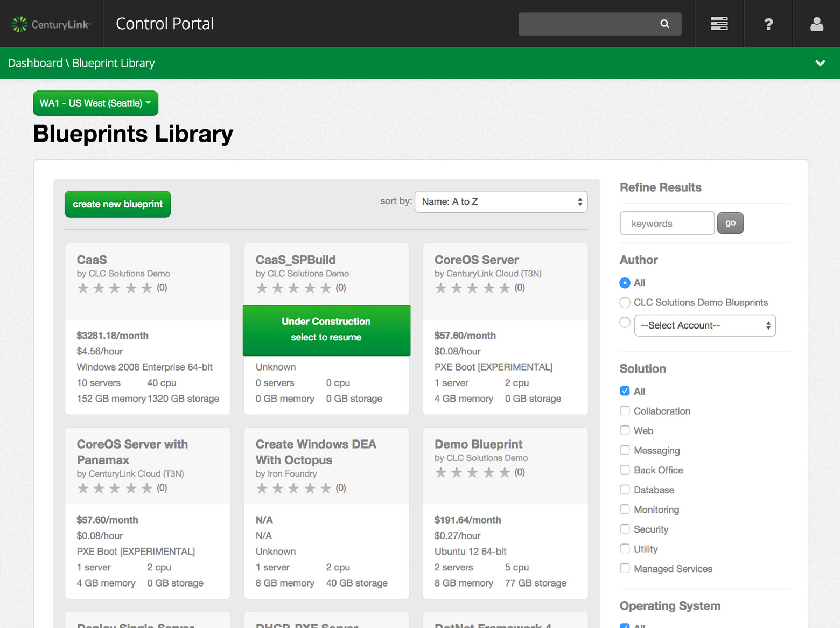Open the --Select Account-- dropdown
This screenshot has width=840, height=628.
click(705, 325)
